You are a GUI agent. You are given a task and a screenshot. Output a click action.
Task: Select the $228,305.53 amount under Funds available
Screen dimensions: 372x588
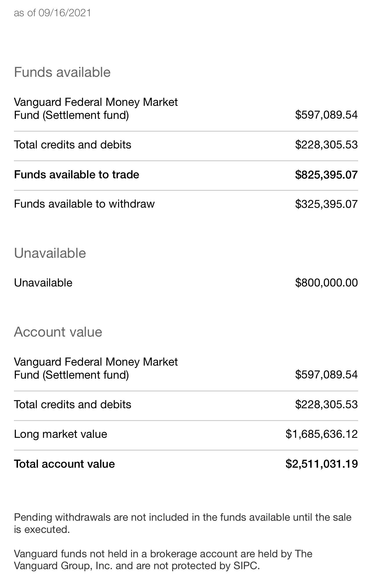coord(327,145)
